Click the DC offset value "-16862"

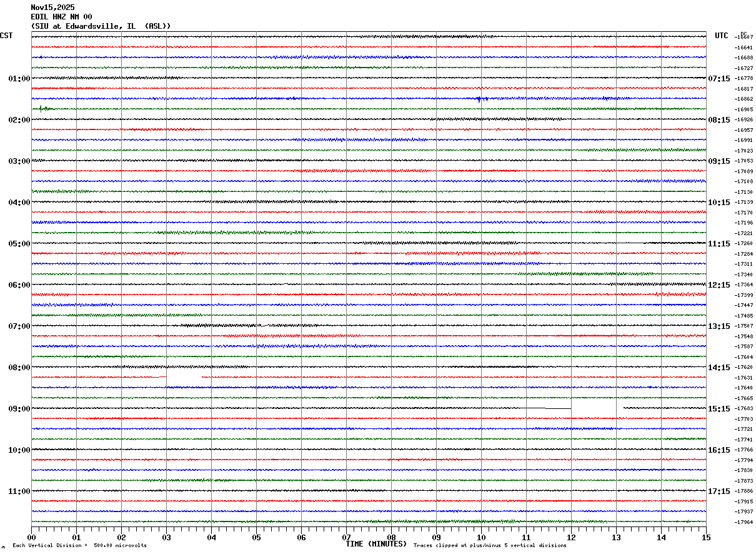pyautogui.click(x=744, y=99)
